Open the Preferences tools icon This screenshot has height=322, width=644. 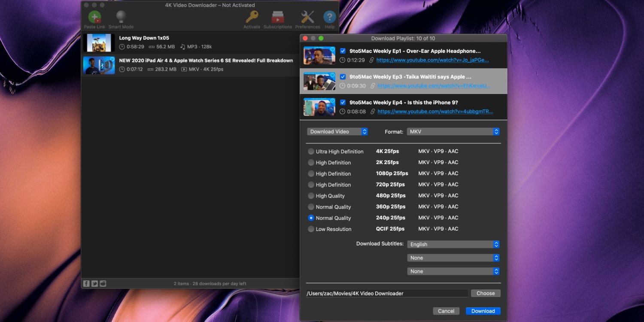click(x=307, y=17)
